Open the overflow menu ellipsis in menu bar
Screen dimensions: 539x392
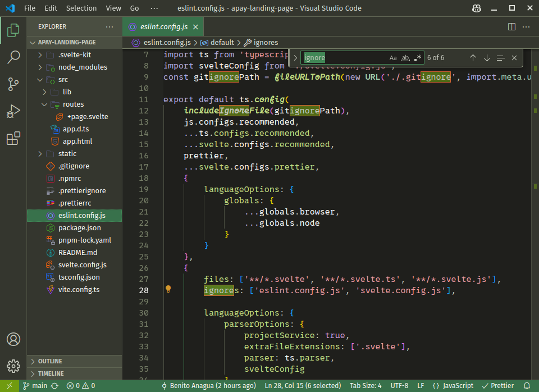[x=154, y=8]
